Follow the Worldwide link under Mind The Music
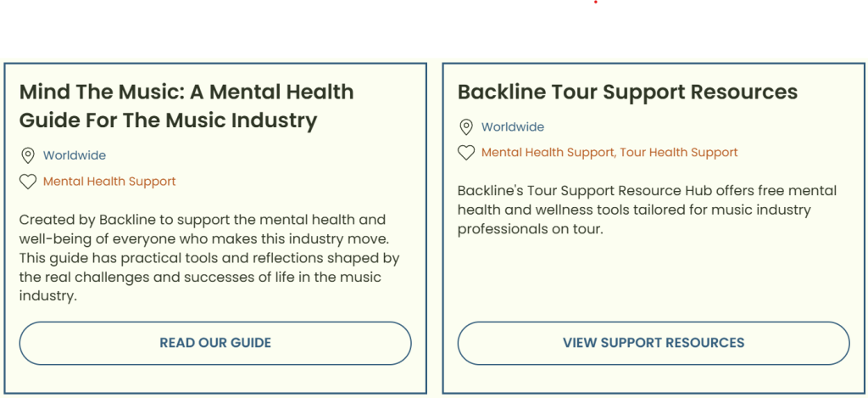This screenshot has width=868, height=398. (75, 156)
